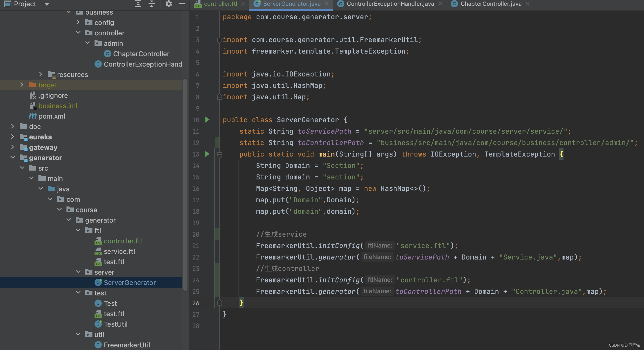Toggle fold end marker at closing main brace
The width and height of the screenshot is (644, 350).
(x=219, y=303)
